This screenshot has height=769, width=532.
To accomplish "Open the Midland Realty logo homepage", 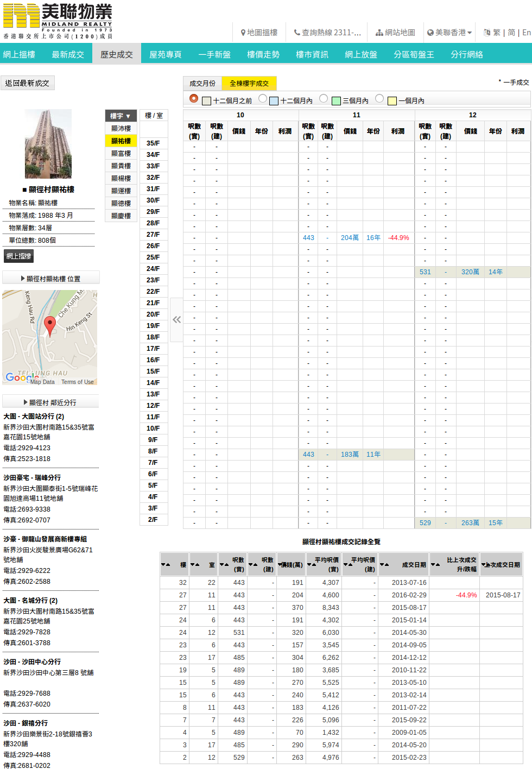I will (58, 21).
